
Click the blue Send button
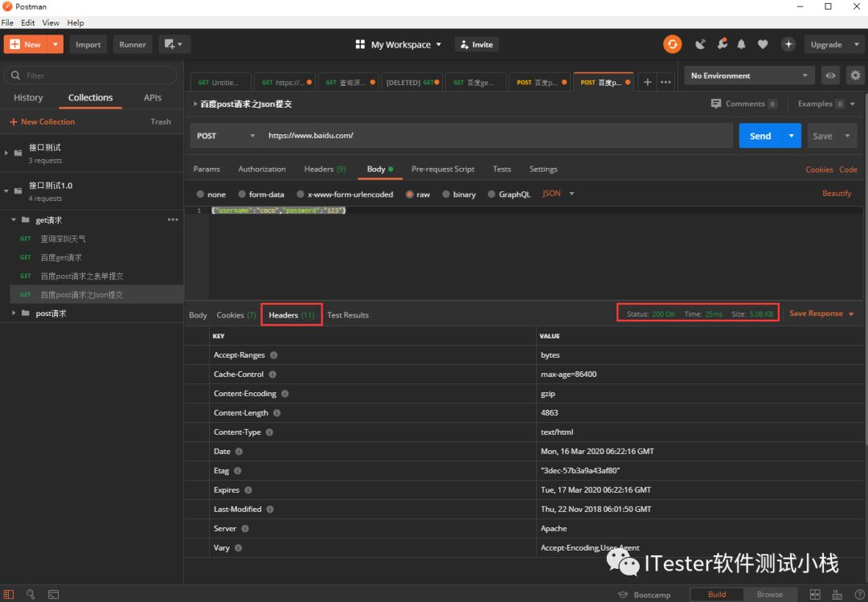[760, 136]
